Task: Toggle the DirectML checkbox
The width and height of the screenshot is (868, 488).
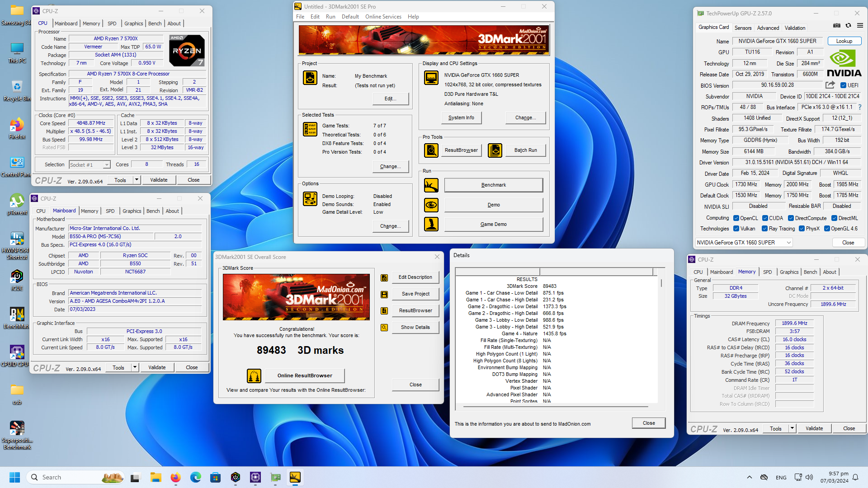Action: click(x=834, y=218)
